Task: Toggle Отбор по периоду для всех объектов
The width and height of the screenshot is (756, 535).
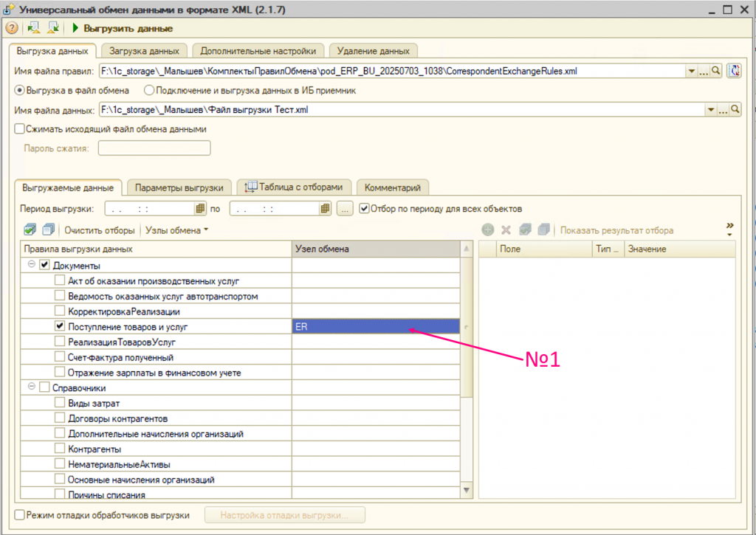Action: (364, 209)
